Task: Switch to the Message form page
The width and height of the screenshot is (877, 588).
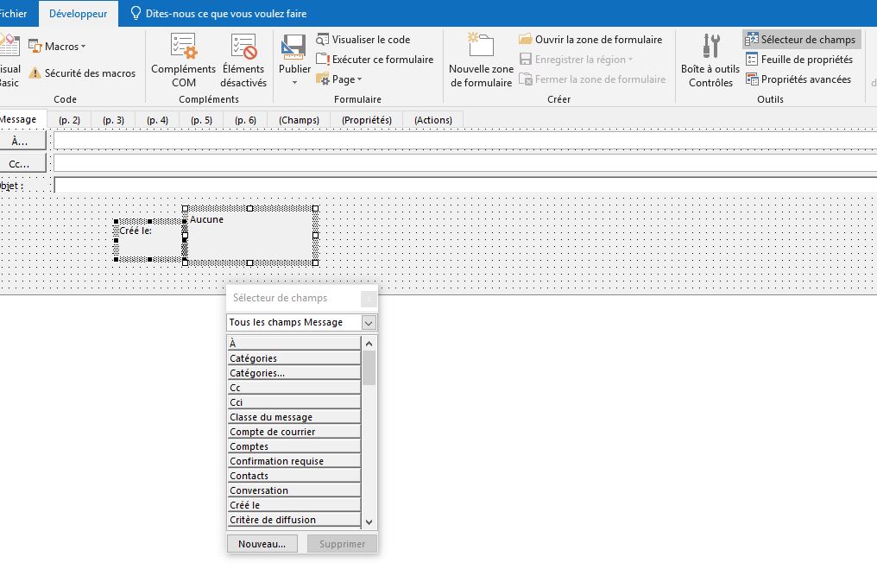Action: point(18,119)
